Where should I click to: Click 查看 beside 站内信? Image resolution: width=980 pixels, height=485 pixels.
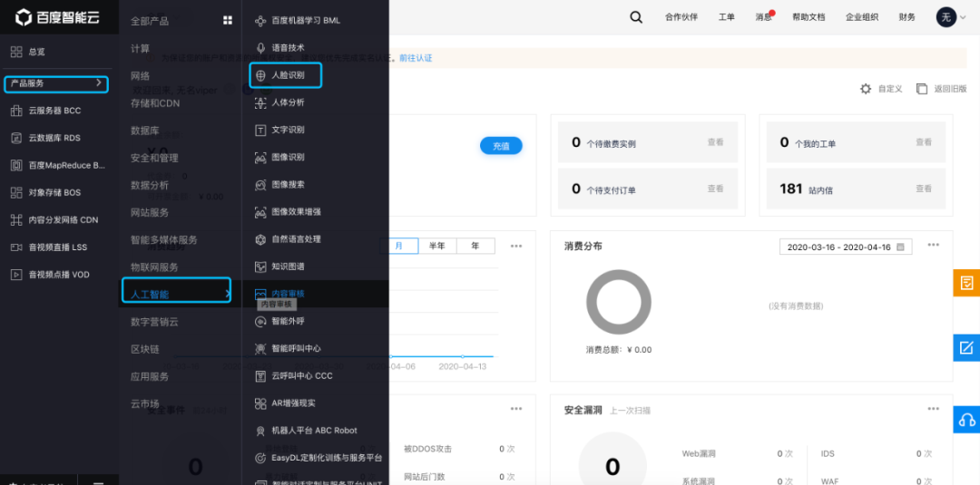point(924,189)
